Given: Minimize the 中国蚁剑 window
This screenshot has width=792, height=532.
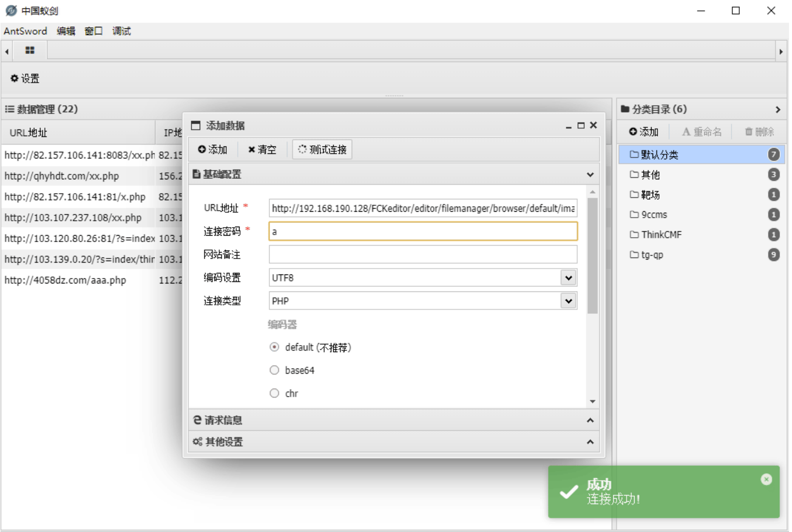Looking at the screenshot, I should (x=701, y=10).
